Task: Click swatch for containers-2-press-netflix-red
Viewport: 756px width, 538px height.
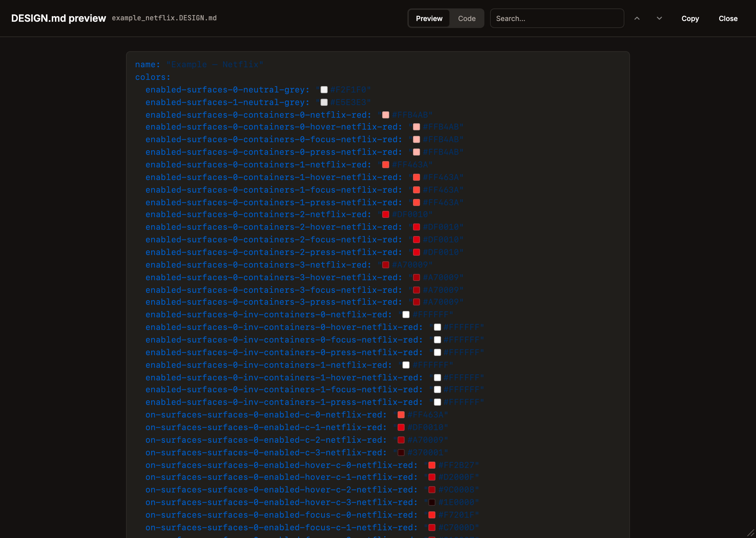Action: click(x=416, y=253)
